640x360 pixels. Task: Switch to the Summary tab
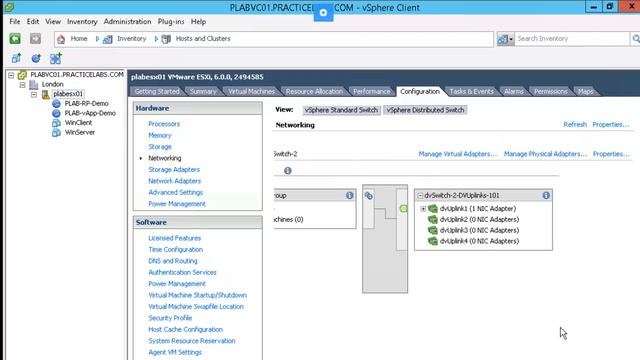pos(203,91)
